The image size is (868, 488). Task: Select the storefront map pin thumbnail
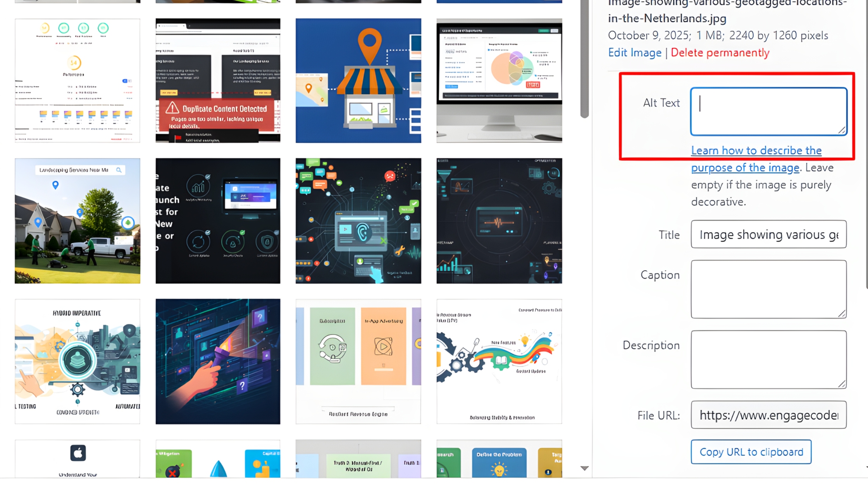click(x=358, y=81)
